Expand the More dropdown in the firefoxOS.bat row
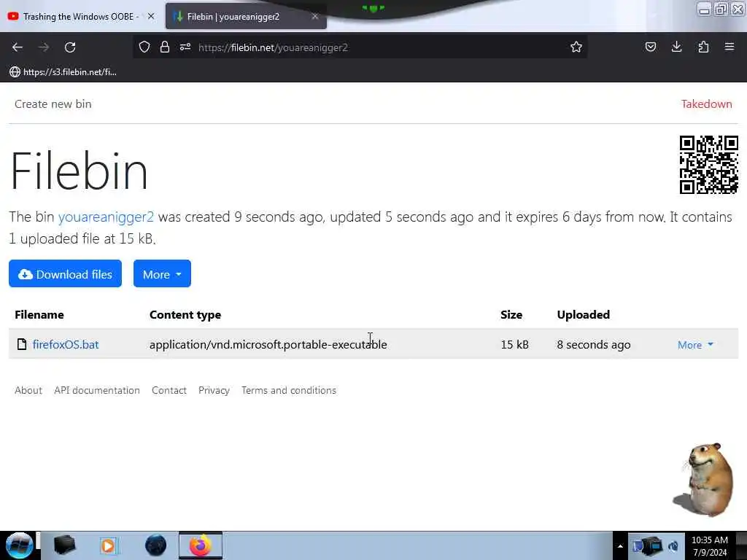 (x=695, y=345)
